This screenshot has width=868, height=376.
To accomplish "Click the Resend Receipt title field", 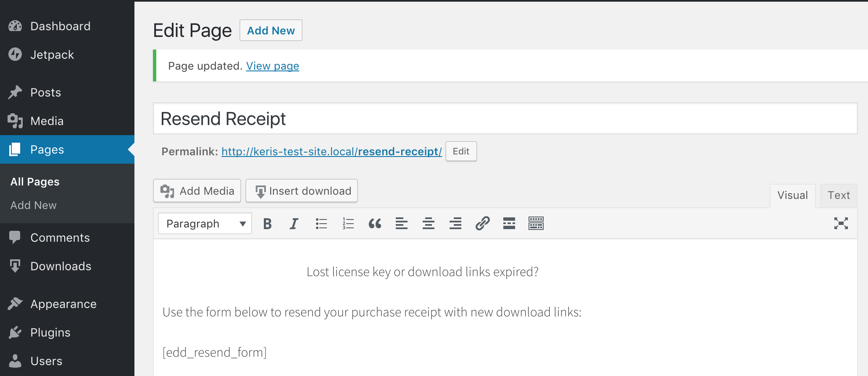I will tap(505, 119).
